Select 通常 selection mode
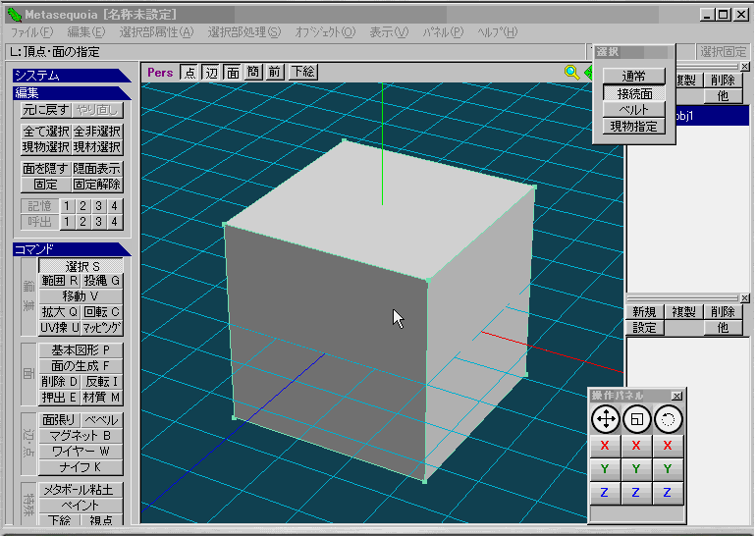The width and height of the screenshot is (756, 536). point(633,77)
